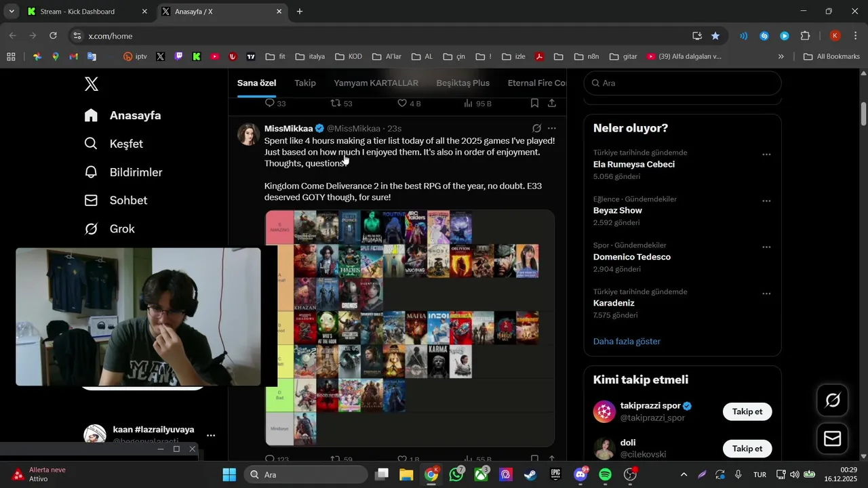Open floating messages envelope button
Viewport: 868px width, 488px height.
pyautogui.click(x=832, y=439)
